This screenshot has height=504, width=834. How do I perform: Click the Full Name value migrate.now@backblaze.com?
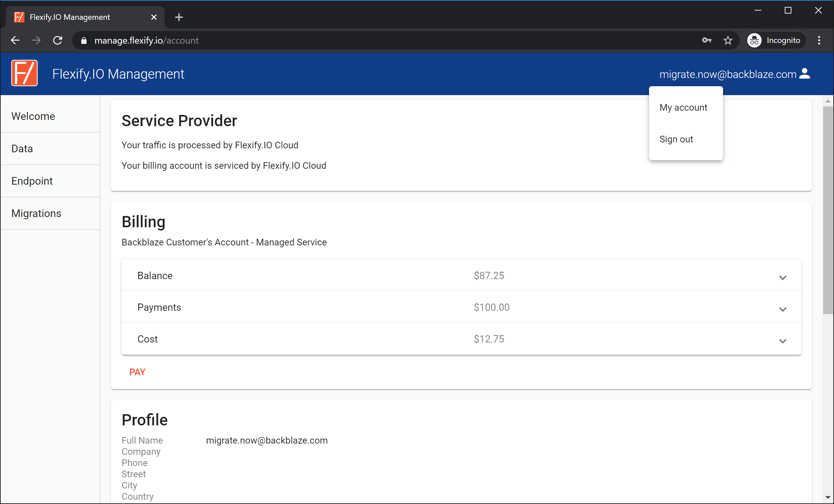[x=267, y=440]
